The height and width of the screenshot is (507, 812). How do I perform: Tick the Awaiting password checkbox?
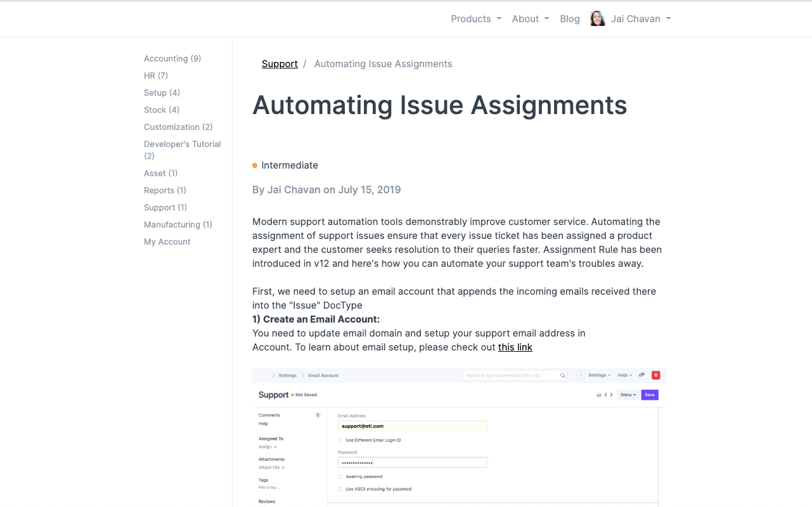pos(340,477)
